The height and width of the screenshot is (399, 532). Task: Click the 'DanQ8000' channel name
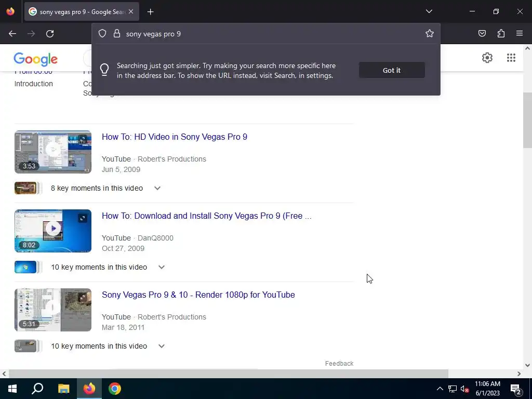(155, 238)
